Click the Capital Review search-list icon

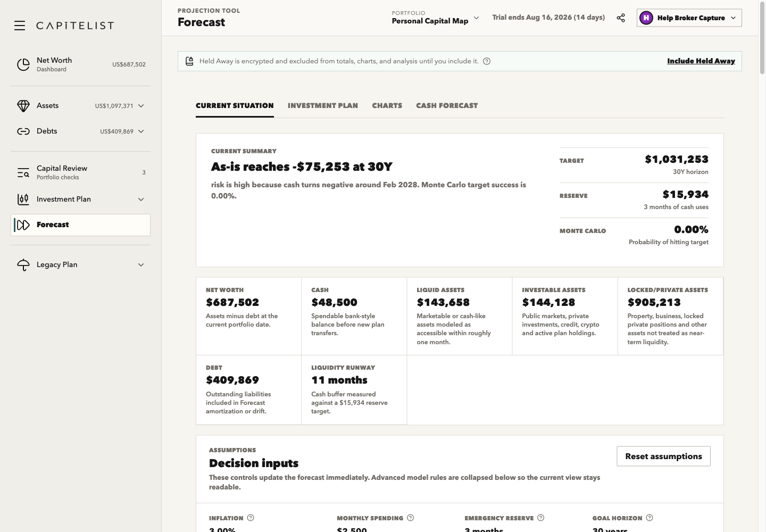23,172
